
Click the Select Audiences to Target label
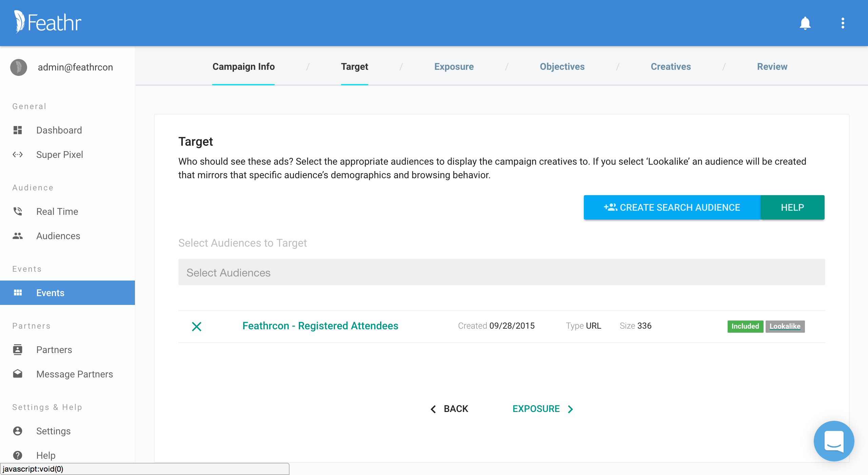242,243
